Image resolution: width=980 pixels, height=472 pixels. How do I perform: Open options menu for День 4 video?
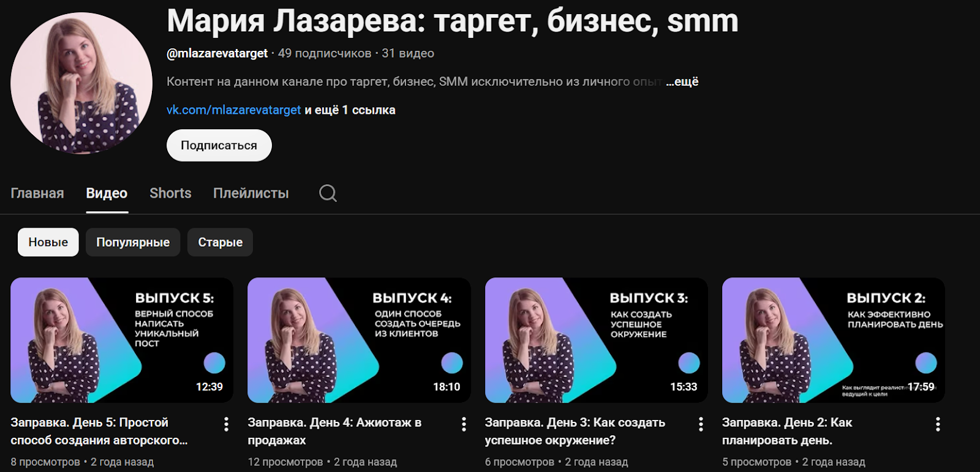[464, 424]
